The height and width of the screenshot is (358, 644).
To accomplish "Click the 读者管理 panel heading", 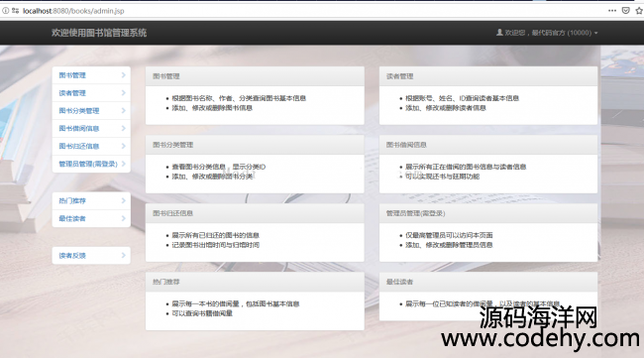I will click(488, 76).
